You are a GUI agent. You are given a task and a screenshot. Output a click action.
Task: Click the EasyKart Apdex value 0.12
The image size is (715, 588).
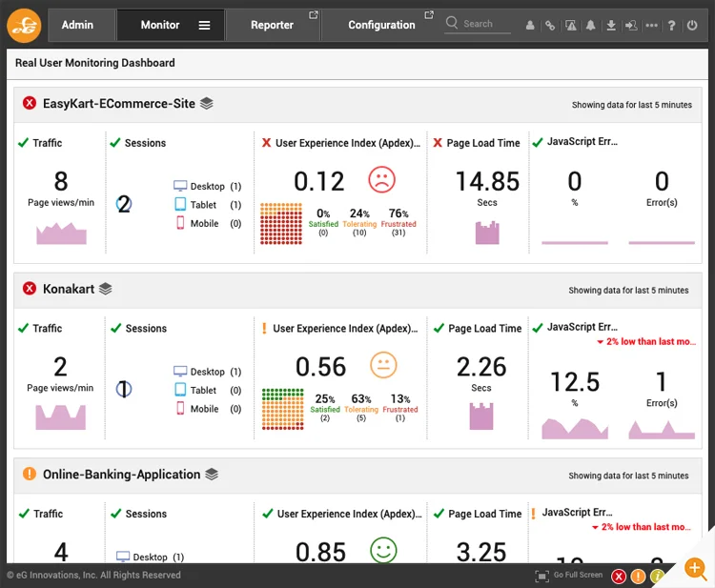(318, 181)
